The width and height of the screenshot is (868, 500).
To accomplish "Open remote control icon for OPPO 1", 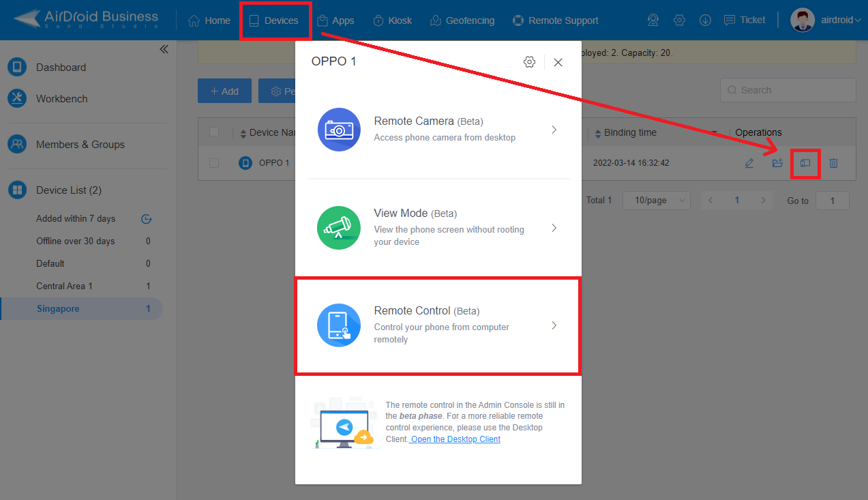I will point(805,164).
